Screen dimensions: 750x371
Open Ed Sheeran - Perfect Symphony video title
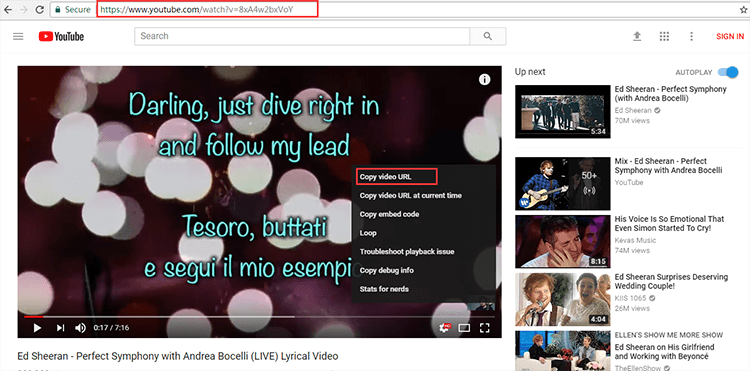(671, 94)
